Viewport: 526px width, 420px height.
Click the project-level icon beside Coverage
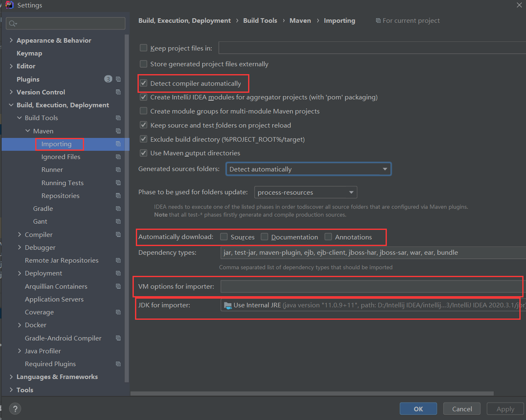tap(118, 312)
